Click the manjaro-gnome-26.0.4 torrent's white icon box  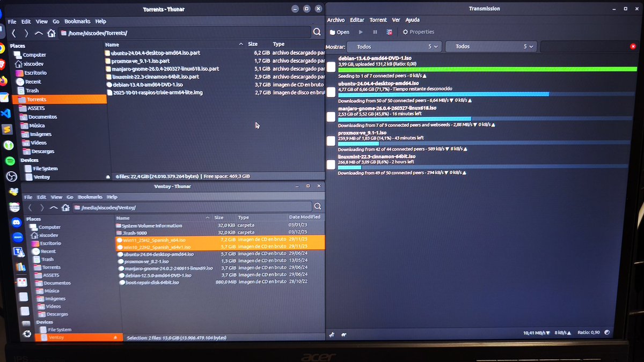pos(331,117)
